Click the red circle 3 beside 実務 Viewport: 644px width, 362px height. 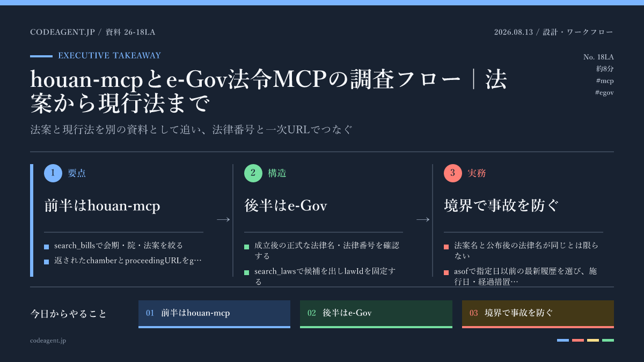453,173
